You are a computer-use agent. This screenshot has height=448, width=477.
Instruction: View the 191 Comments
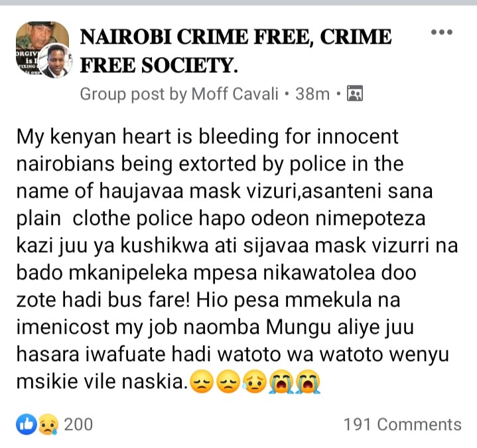(402, 424)
